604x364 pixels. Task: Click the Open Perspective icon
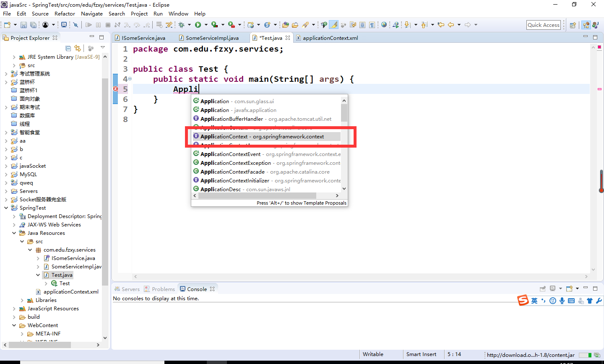(x=573, y=25)
